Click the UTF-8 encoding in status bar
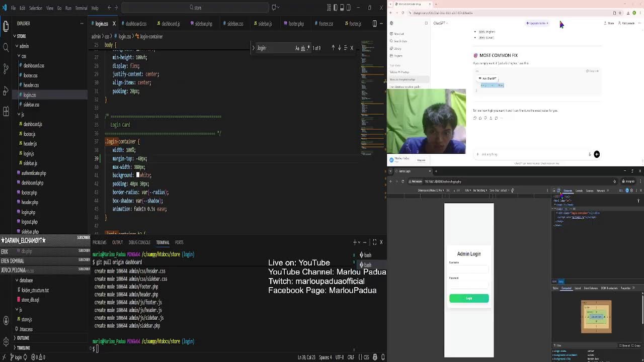The height and width of the screenshot is (362, 644). [x=340, y=357]
